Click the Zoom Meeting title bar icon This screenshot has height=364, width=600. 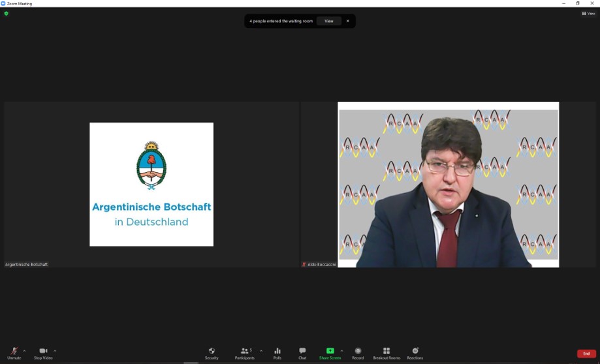point(3,3)
